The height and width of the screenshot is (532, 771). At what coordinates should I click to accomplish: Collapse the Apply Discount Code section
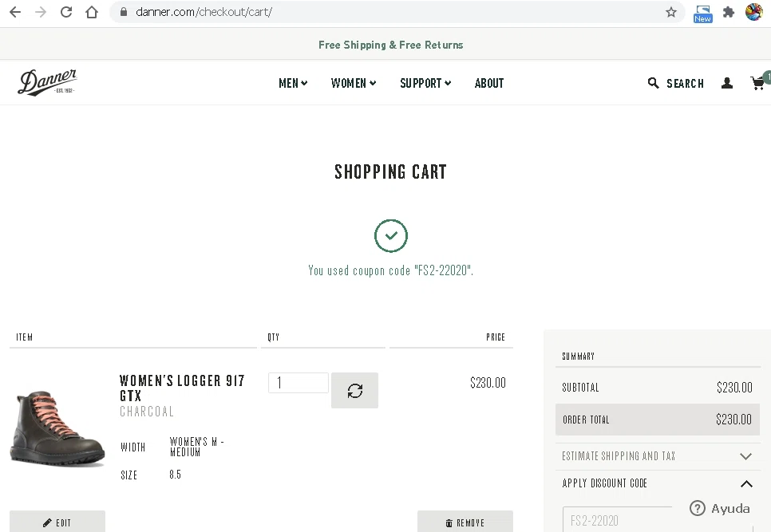coord(658,483)
